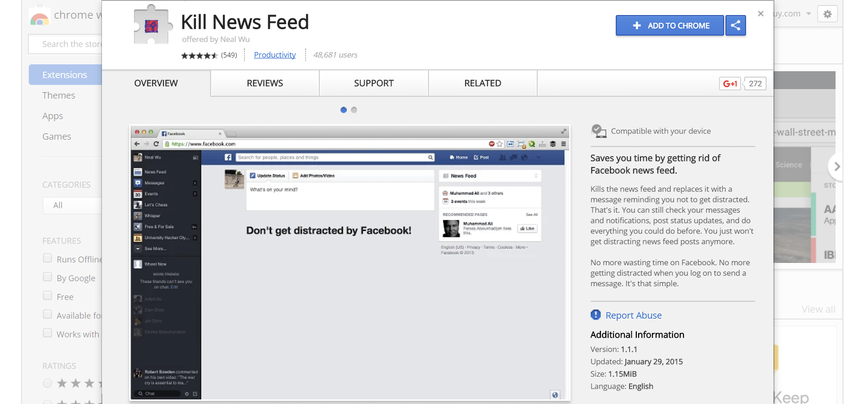The width and height of the screenshot is (868, 404).
Task: Click the Like button for Muhammad Ali page
Action: tap(527, 229)
